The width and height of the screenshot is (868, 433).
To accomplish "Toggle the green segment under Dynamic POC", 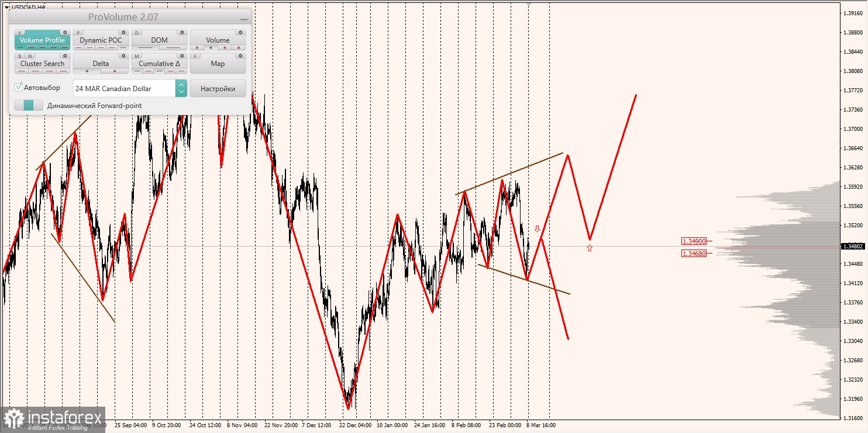I will click(123, 47).
